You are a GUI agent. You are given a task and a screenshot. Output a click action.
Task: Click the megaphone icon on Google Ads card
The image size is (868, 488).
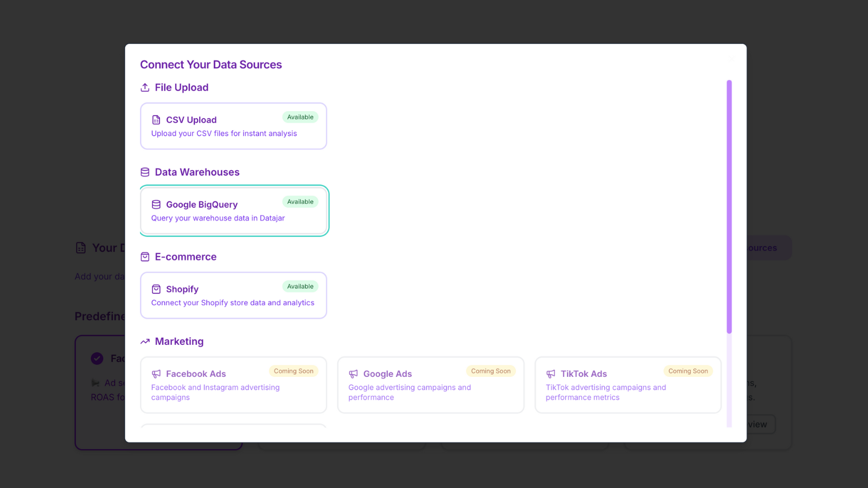354,374
